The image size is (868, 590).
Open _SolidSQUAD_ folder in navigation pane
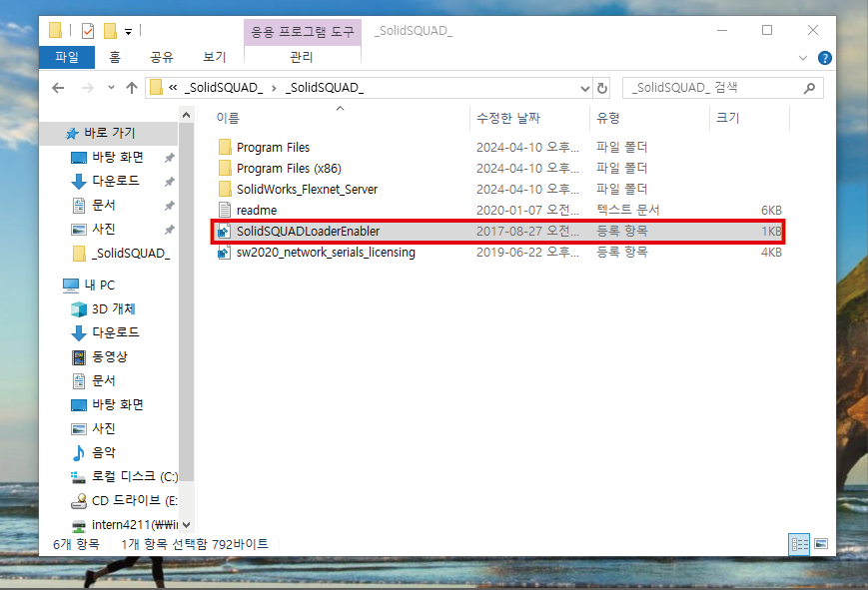[x=131, y=254]
